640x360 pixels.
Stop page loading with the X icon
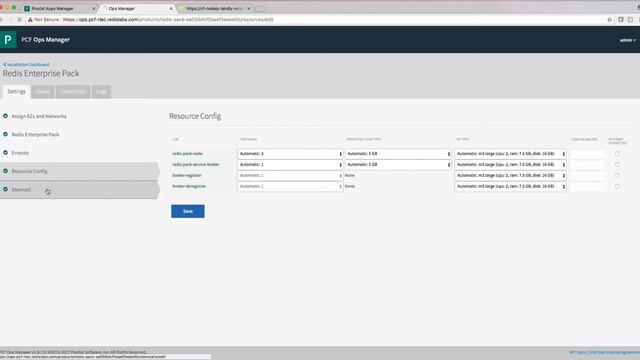pos(19,20)
